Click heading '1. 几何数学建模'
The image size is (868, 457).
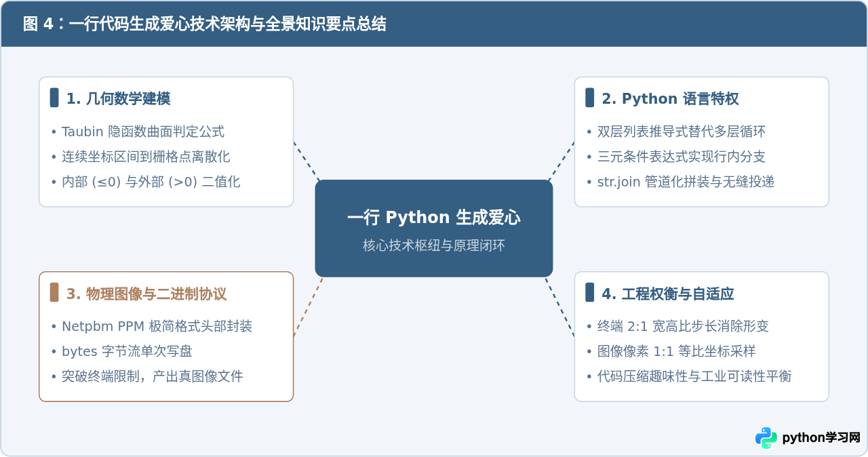(118, 99)
